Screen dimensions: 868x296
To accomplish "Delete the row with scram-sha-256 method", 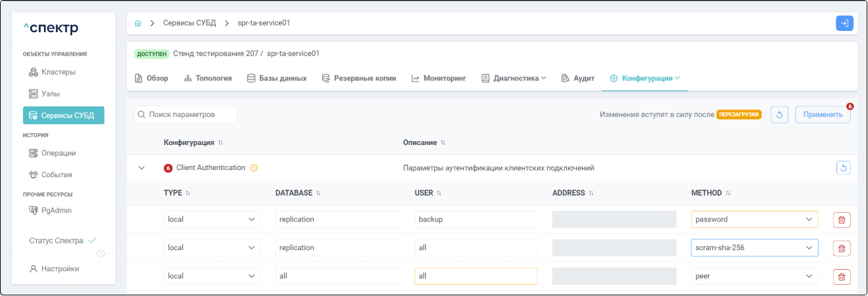I will coord(841,248).
